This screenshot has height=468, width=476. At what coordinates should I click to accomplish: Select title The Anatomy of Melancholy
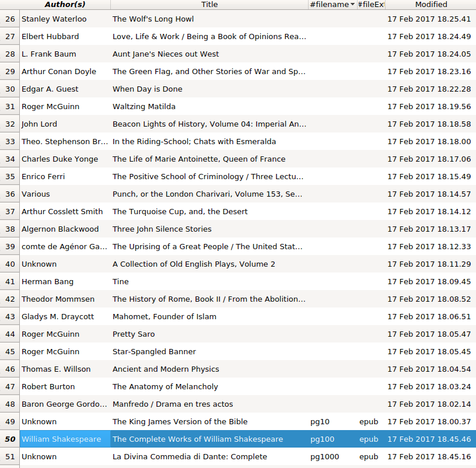tap(165, 387)
